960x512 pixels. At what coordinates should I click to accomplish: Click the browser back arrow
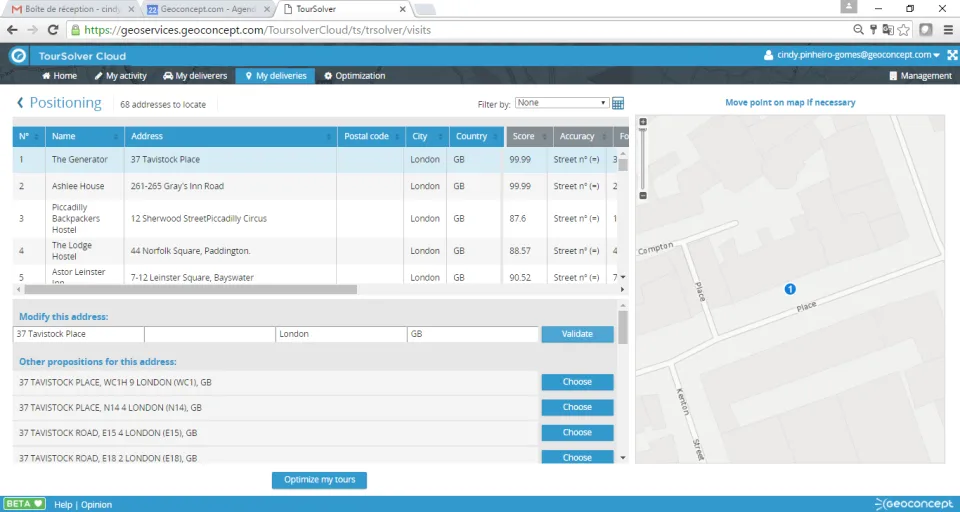(x=12, y=30)
